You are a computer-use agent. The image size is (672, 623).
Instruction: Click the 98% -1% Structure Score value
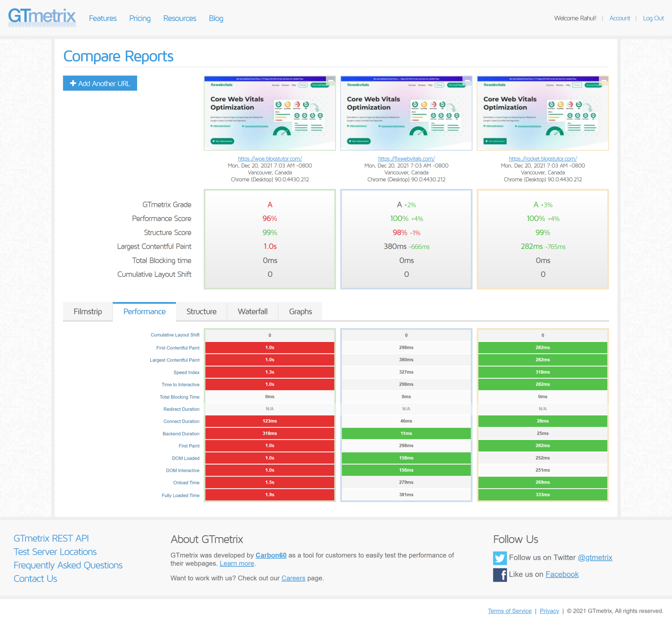[406, 233]
